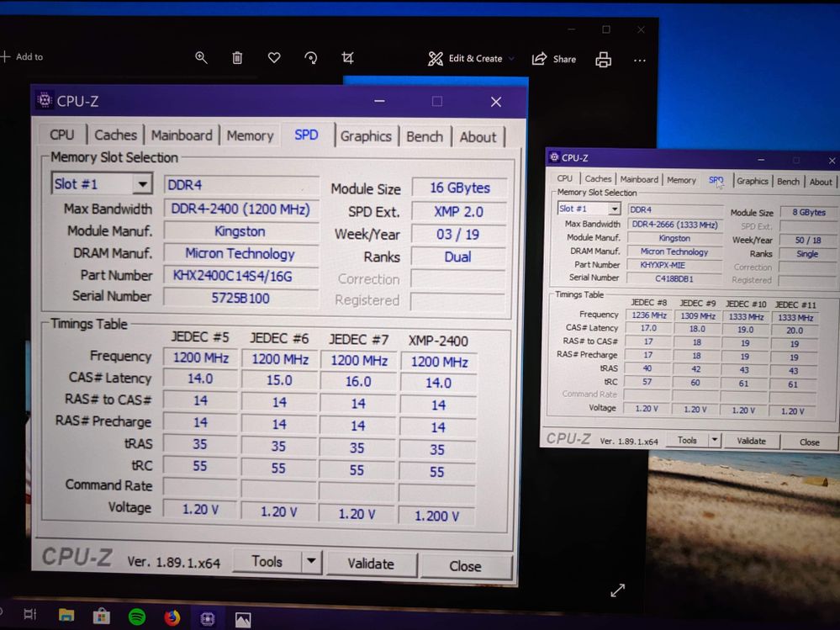Delete the photo using the trash icon
The width and height of the screenshot is (840, 630).
click(x=237, y=58)
